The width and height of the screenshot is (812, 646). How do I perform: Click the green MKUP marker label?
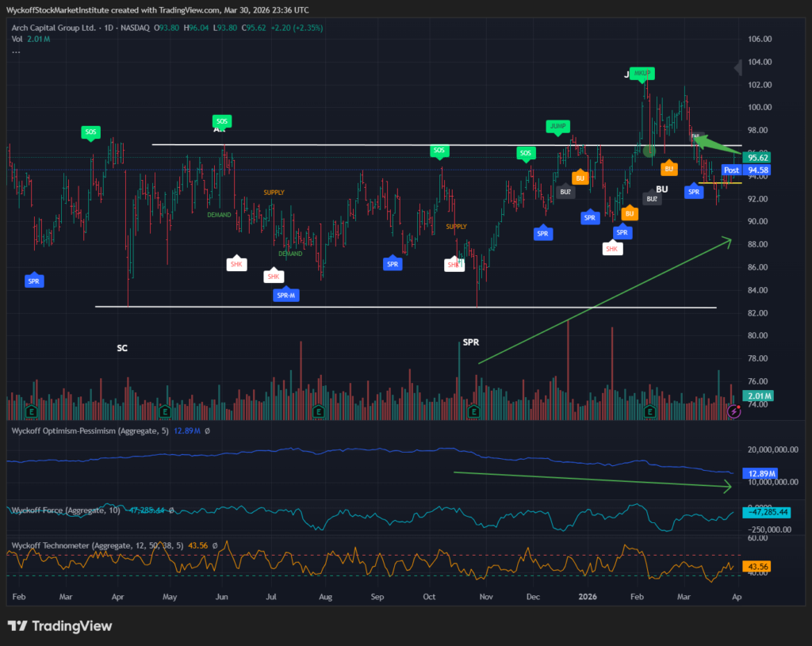642,73
